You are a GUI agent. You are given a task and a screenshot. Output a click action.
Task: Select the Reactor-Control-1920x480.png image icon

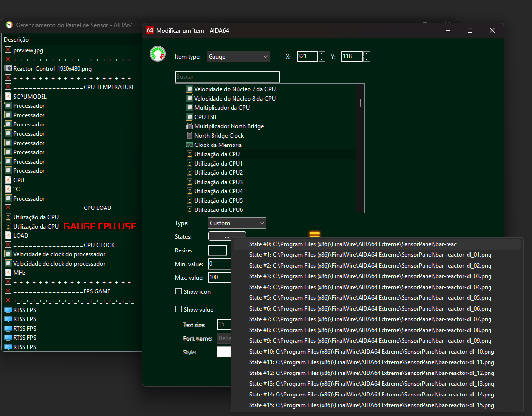[x=8, y=68]
